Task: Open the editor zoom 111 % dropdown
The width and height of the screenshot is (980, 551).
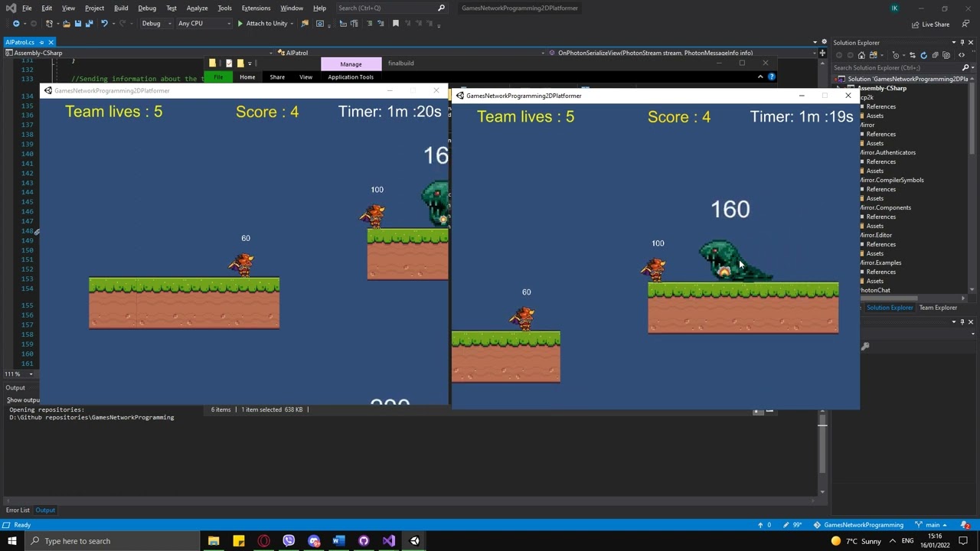Action: [18, 374]
